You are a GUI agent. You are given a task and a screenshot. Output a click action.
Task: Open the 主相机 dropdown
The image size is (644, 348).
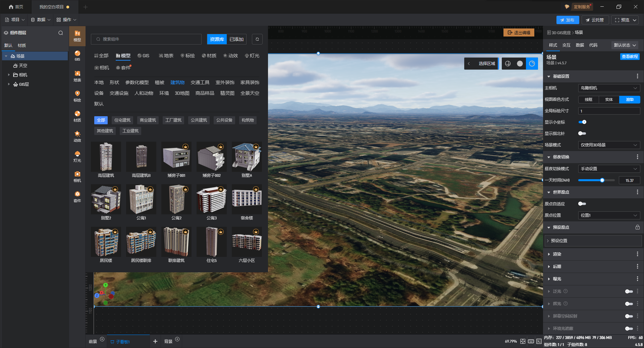[x=609, y=88]
